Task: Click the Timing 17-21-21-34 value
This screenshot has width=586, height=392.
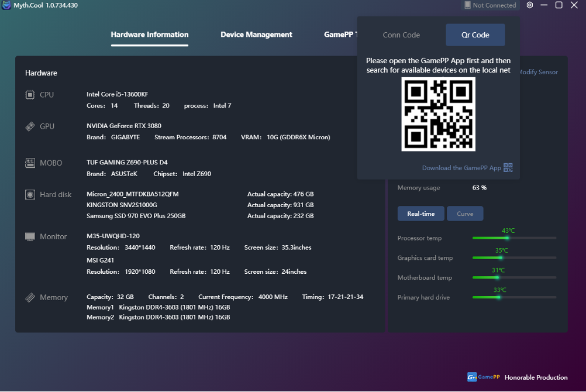Action: point(345,297)
